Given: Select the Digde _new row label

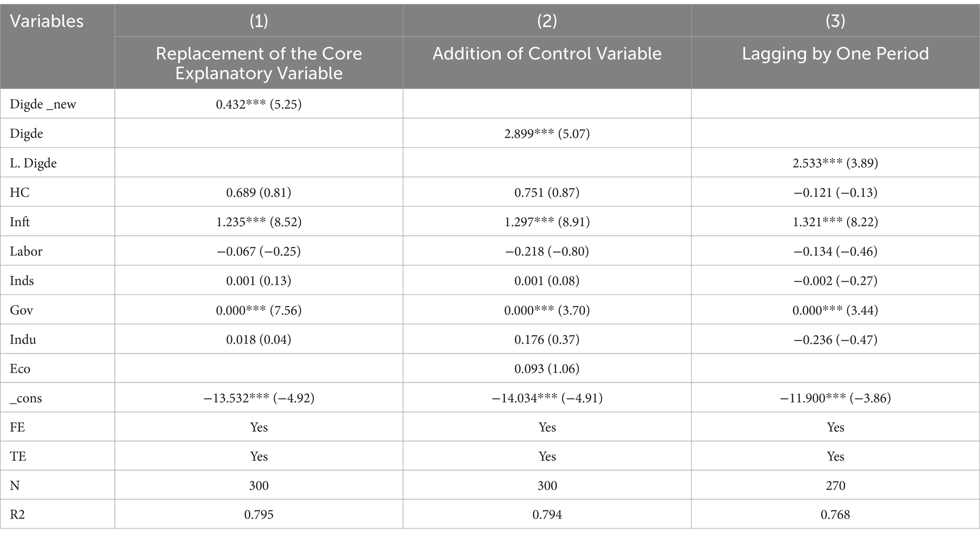Looking at the screenshot, I should click(43, 104).
